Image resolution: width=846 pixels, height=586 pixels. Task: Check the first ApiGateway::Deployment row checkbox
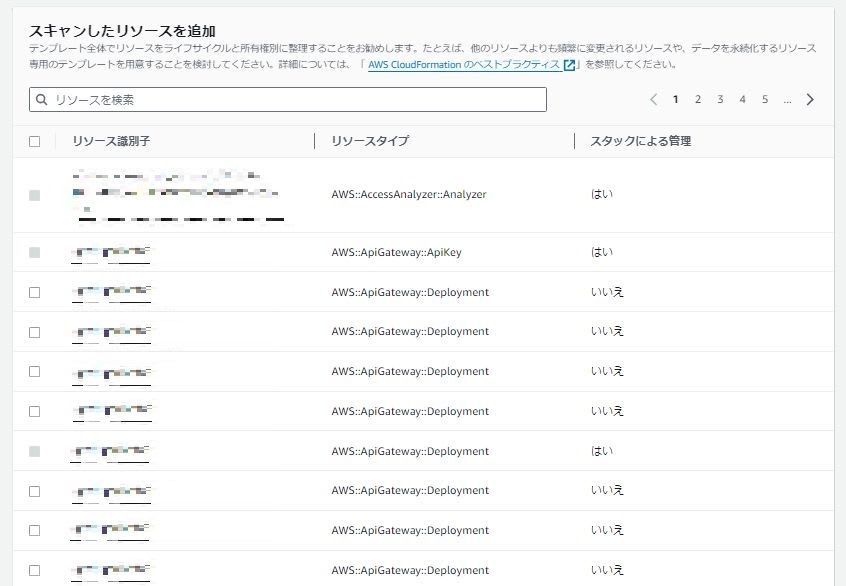(x=35, y=292)
